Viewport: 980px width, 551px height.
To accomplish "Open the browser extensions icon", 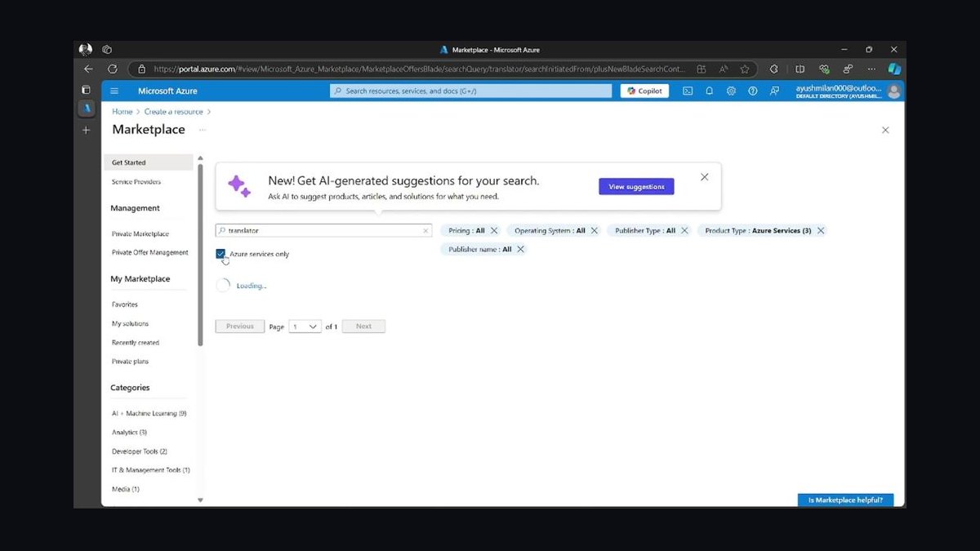I will pyautogui.click(x=773, y=69).
